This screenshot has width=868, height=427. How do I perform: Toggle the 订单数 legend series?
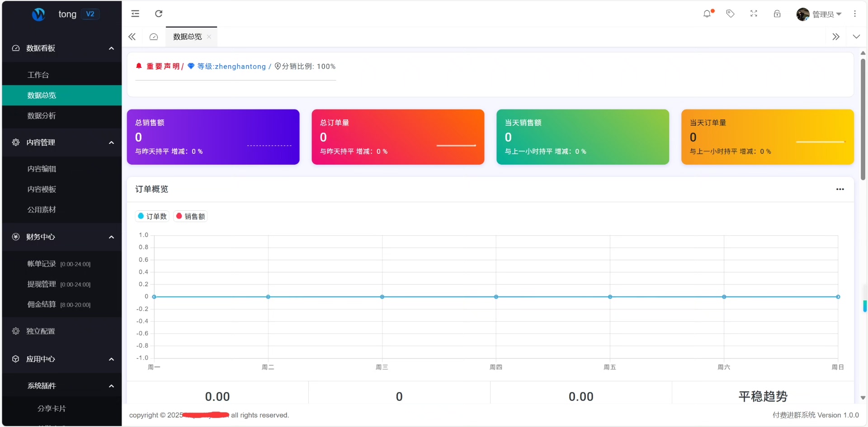(152, 216)
